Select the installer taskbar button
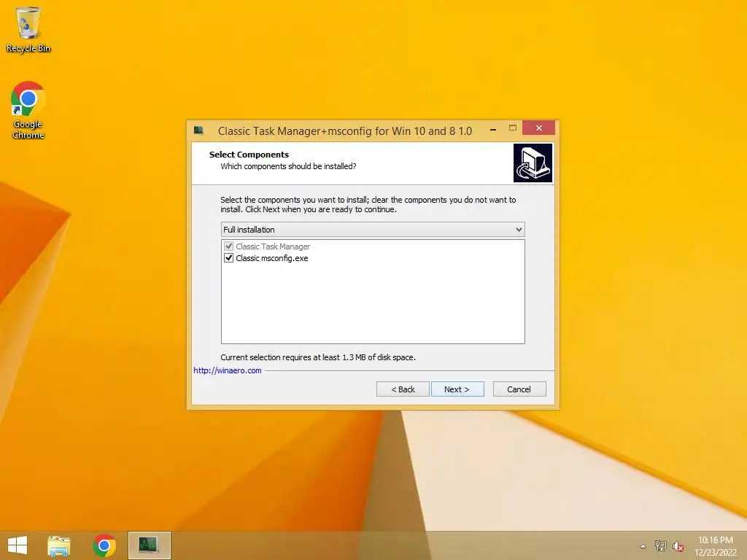Image resolution: width=747 pixels, height=560 pixels. click(x=149, y=545)
